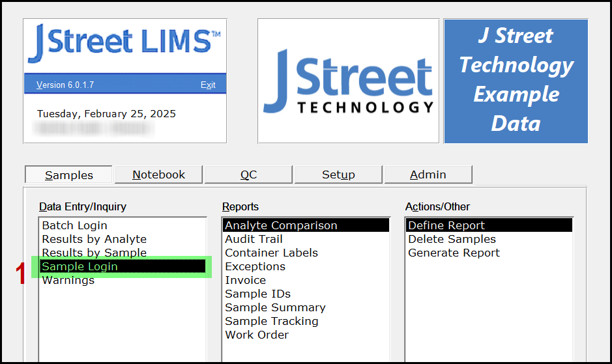This screenshot has height=364, width=612.
Task: Click the Reports heading label
Action: point(240,207)
